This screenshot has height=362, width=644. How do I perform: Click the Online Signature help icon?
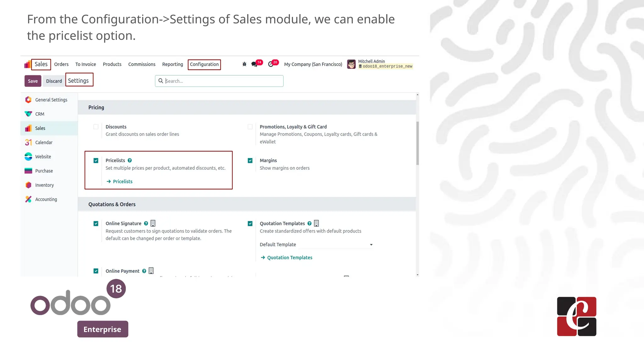(146, 223)
